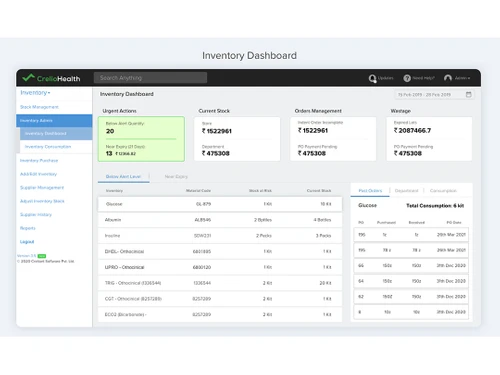Open the Updates bell icon
The image size is (500, 375).
point(372,78)
